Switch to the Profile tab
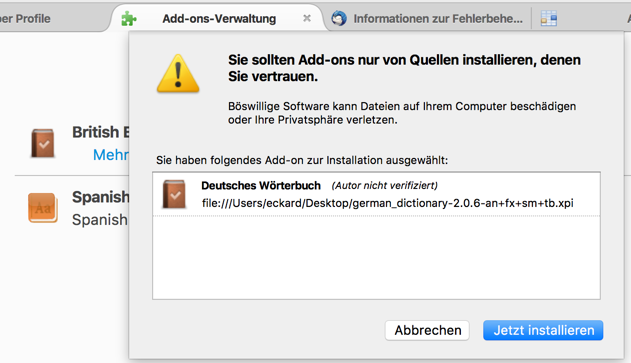This screenshot has height=363, width=631. coord(25,19)
